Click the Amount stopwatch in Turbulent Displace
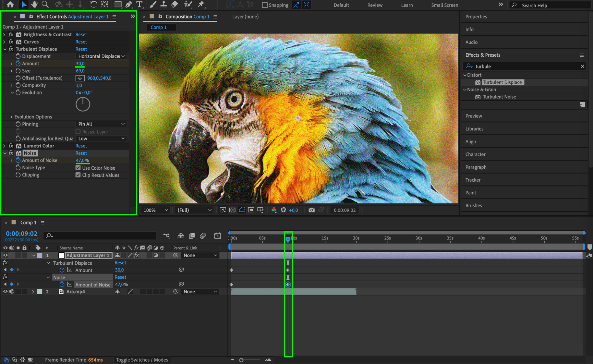The height and width of the screenshot is (364, 593). click(18, 63)
